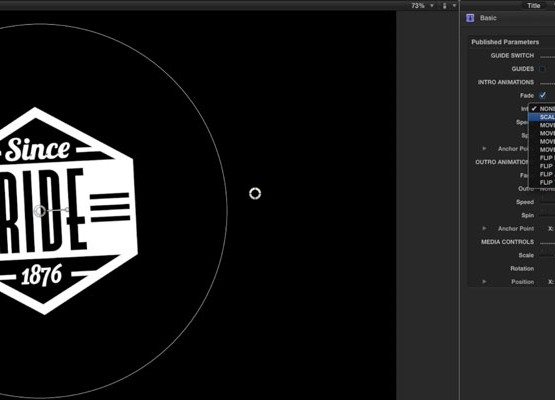This screenshot has width=555, height=400.
Task: Click the Since text in the logo
Action: pyautogui.click(x=38, y=149)
